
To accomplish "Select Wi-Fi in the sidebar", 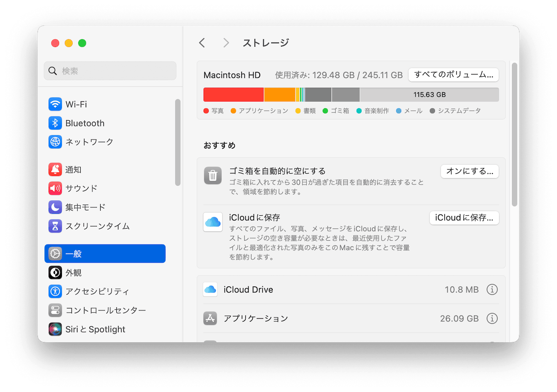I will (105, 104).
